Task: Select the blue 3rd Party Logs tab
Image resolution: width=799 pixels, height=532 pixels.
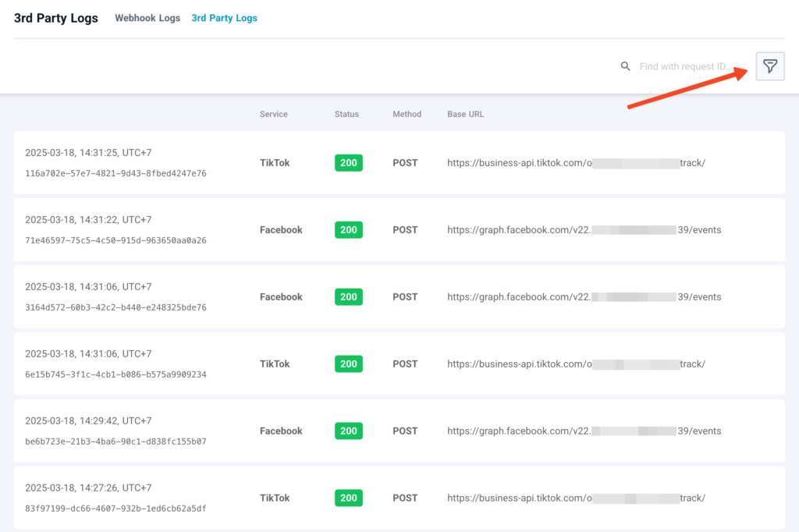Action: click(x=224, y=18)
